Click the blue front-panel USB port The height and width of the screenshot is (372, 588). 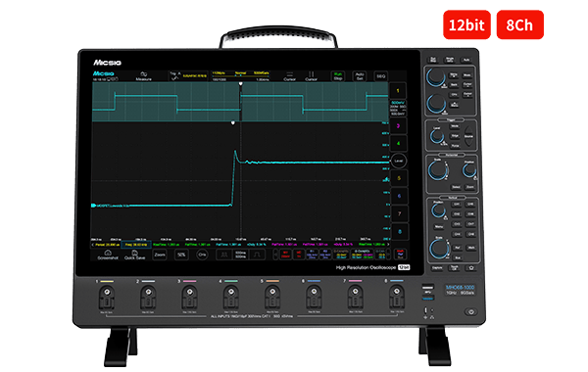(x=428, y=299)
